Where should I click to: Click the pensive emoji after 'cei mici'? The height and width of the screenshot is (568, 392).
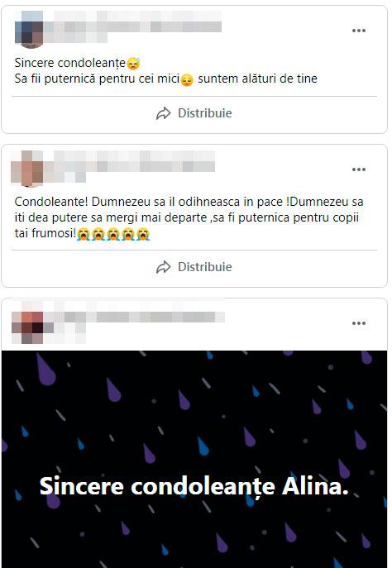[x=187, y=79]
